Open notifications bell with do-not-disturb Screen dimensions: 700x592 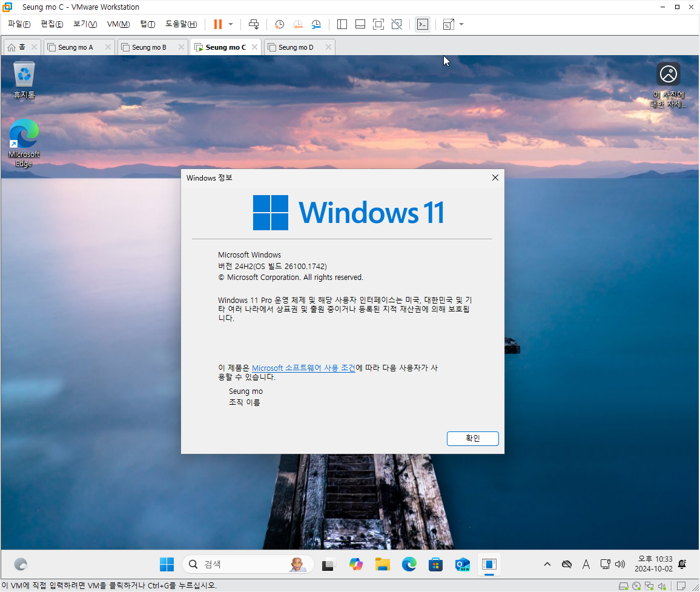point(682,564)
